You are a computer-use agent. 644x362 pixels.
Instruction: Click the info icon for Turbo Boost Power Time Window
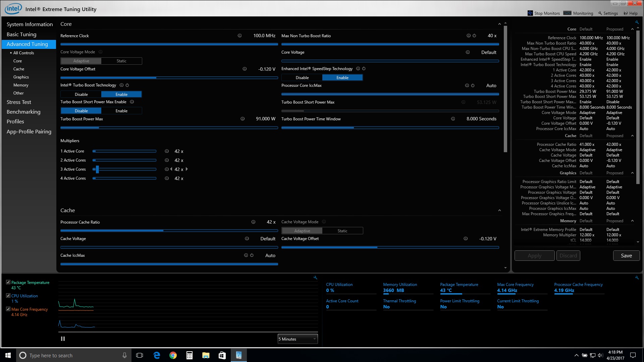coord(453,119)
